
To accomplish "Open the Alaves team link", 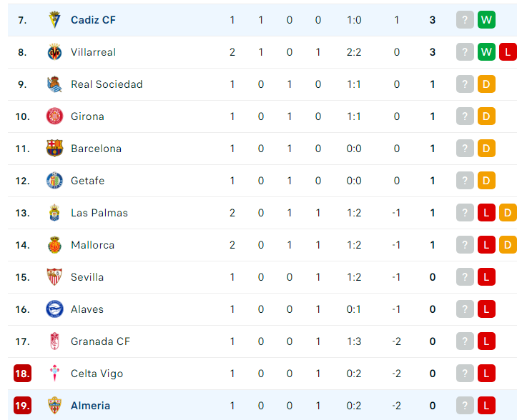I will (x=87, y=309).
